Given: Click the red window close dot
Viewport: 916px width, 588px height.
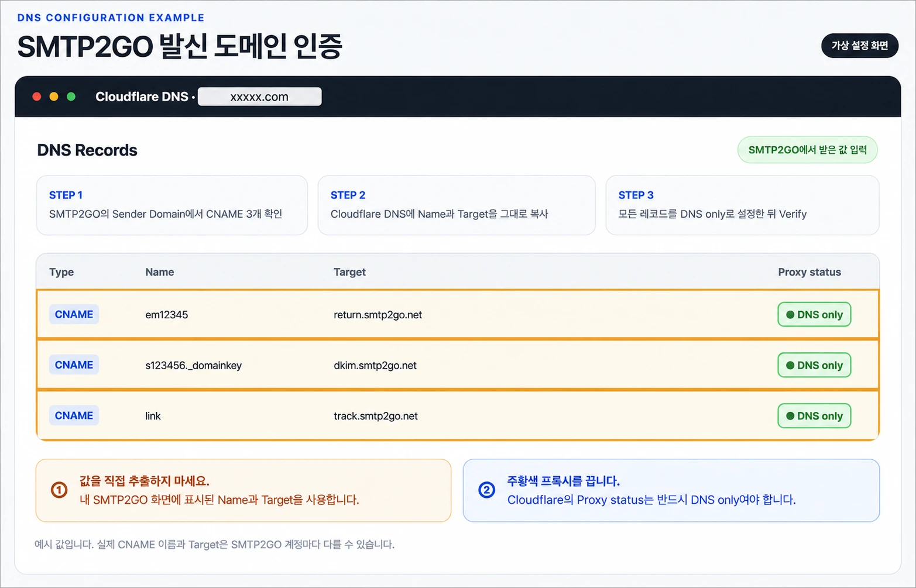Looking at the screenshot, I should 37,97.
